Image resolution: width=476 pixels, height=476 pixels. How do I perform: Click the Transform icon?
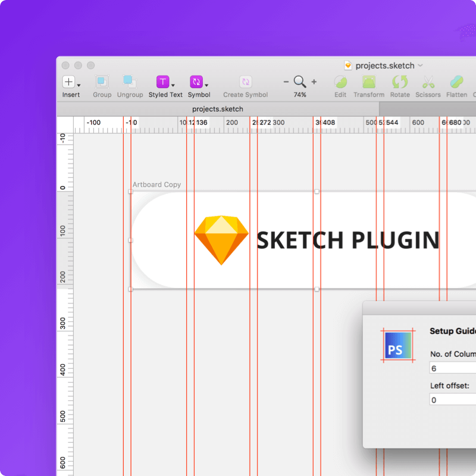tap(368, 83)
